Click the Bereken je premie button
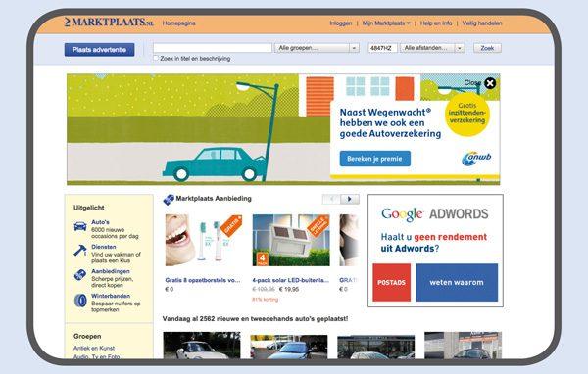This screenshot has width=588, height=374. pyautogui.click(x=375, y=159)
